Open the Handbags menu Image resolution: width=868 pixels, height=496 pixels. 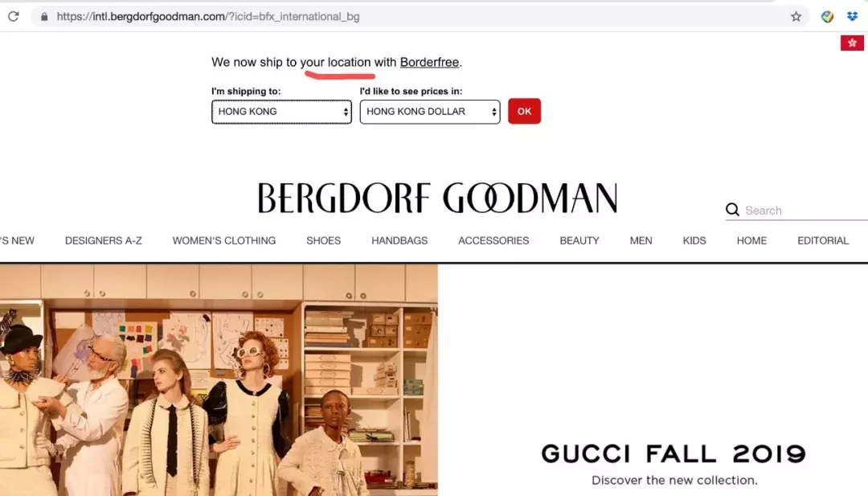399,241
